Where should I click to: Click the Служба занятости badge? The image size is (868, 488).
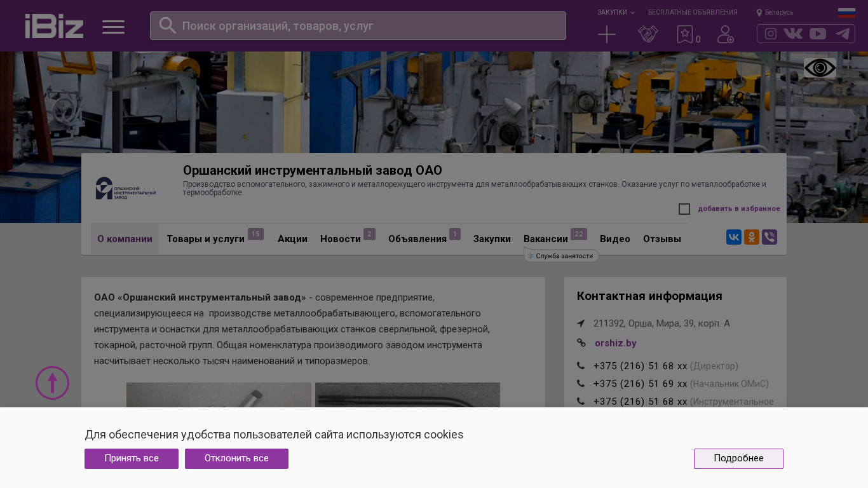tap(562, 256)
